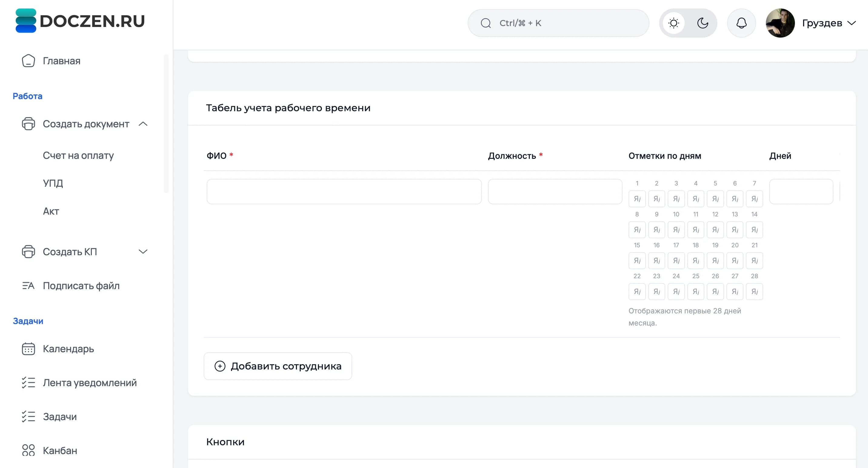868x468 pixels.
Task: Switch to light theme sun toggle
Action: pos(673,23)
